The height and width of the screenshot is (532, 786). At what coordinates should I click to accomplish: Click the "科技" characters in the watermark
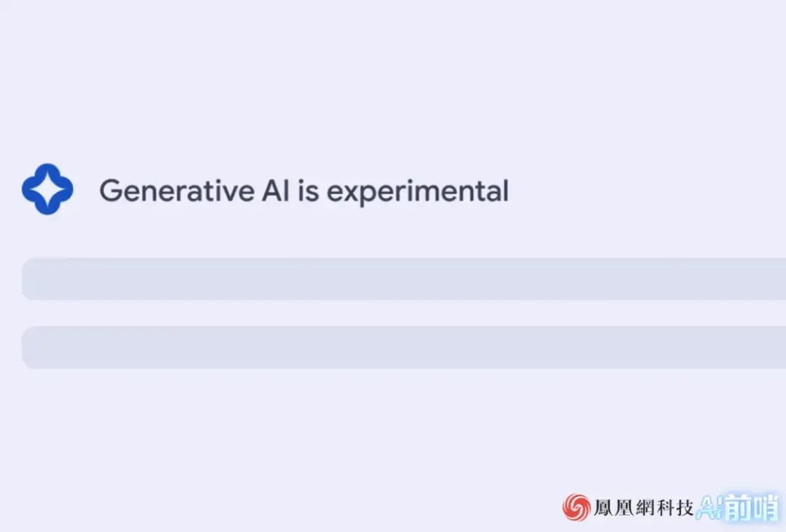[672, 507]
